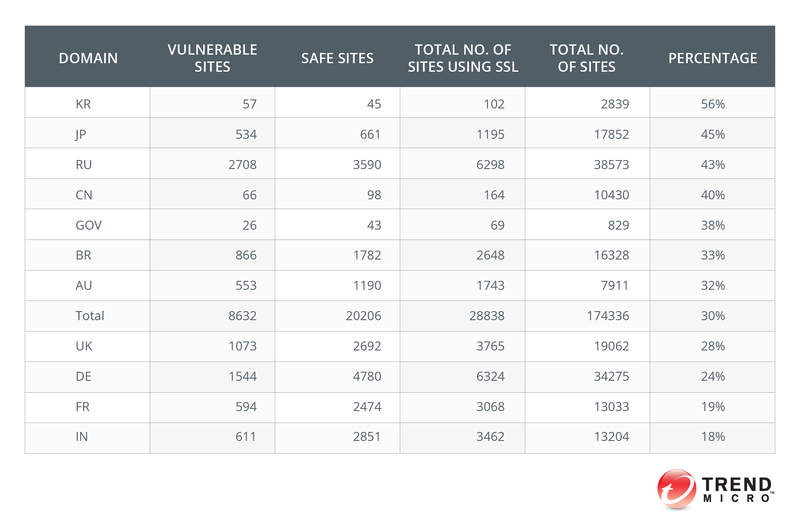Click the PERCENTAGE column header
Image resolution: width=800 pixels, height=528 pixels.
click(713, 58)
